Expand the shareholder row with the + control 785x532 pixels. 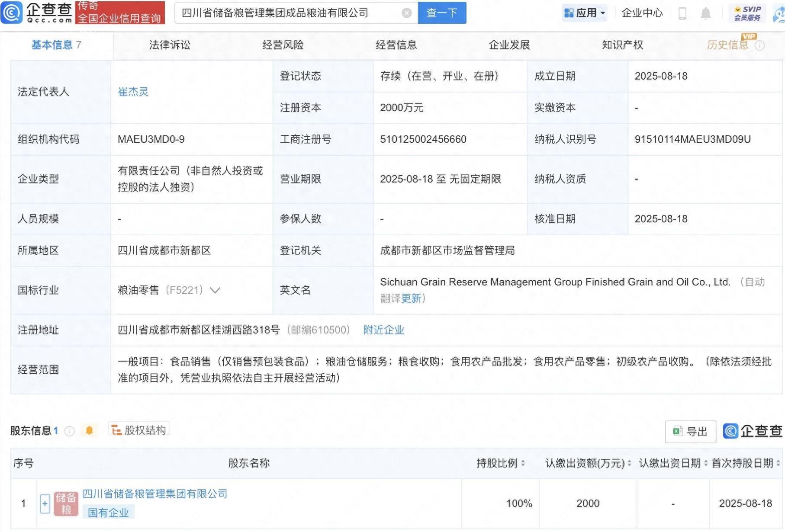[45, 503]
